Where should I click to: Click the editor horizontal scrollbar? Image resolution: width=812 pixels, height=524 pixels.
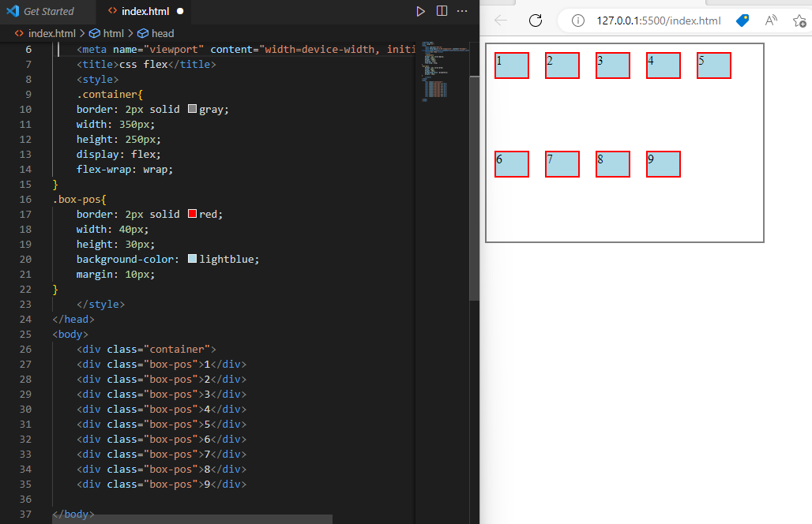point(192,519)
